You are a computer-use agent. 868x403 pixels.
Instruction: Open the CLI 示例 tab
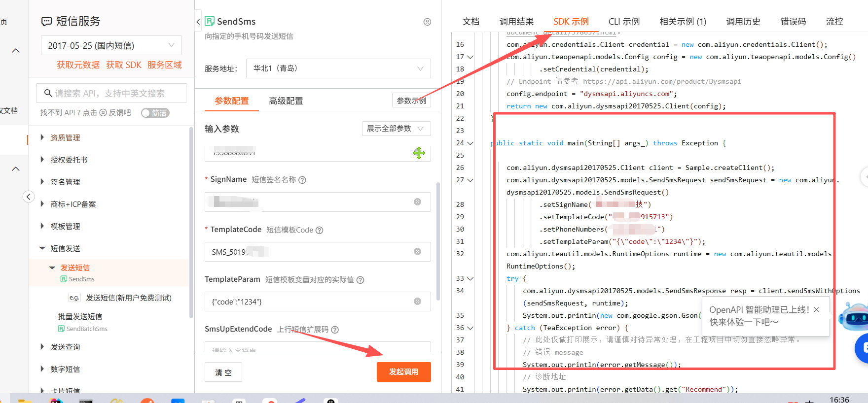[624, 22]
